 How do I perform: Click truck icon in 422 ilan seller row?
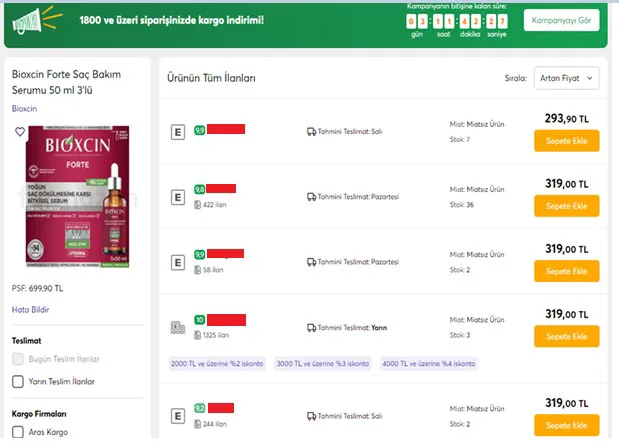click(x=311, y=197)
